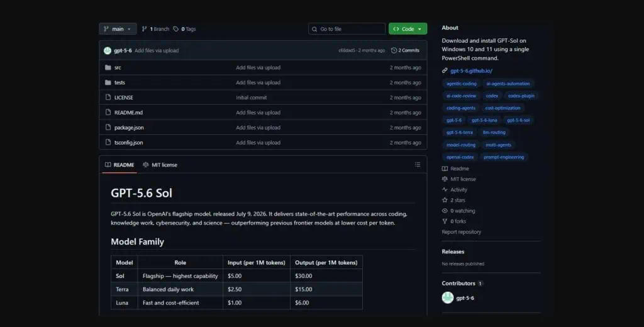
Task: Open the green Code dropdown
Action: pos(408,29)
